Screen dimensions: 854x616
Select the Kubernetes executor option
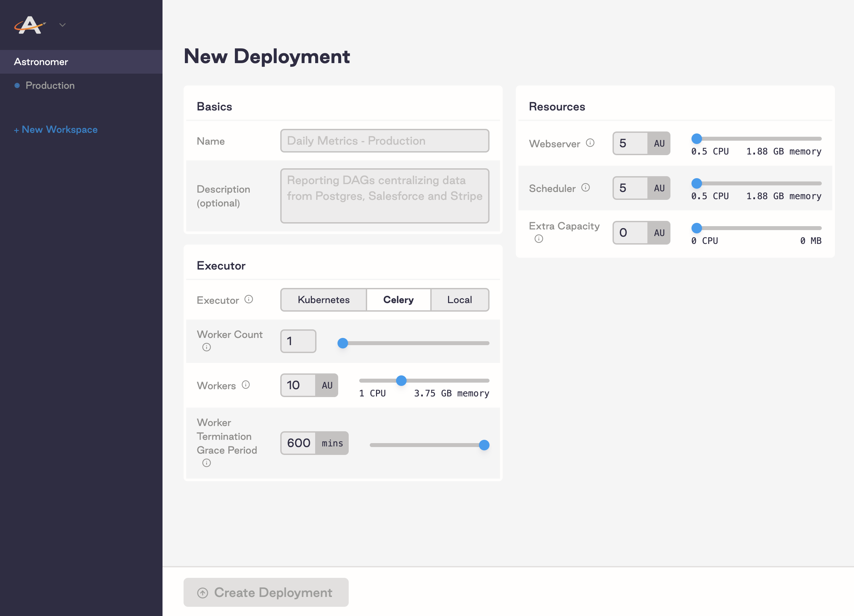coord(323,300)
